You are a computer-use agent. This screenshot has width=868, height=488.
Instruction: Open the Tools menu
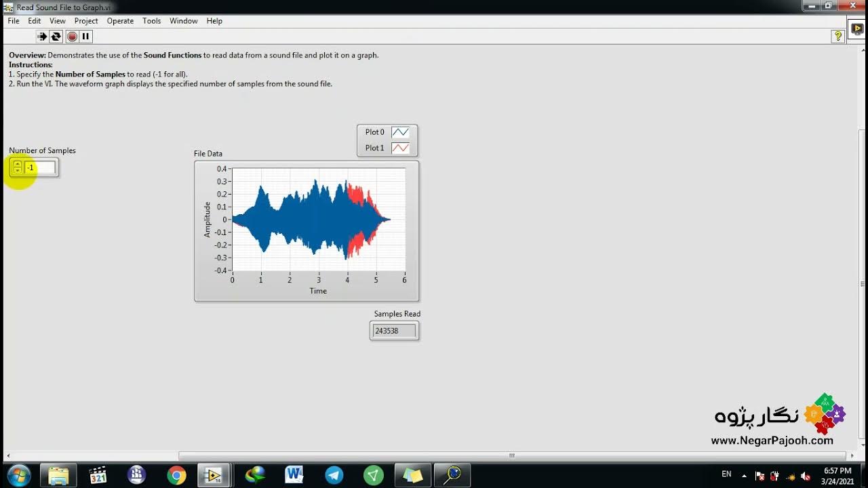[152, 21]
